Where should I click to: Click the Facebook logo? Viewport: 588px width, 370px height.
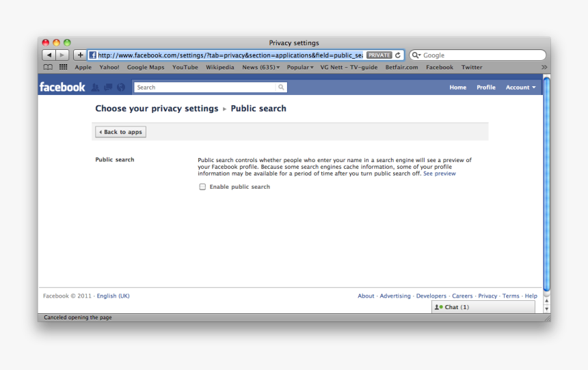coord(62,87)
